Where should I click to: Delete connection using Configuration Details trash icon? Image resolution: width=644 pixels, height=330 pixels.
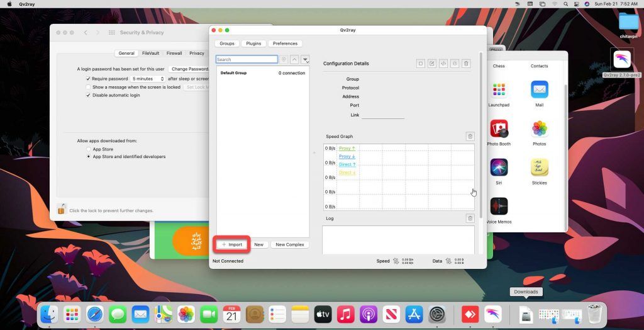tap(466, 64)
